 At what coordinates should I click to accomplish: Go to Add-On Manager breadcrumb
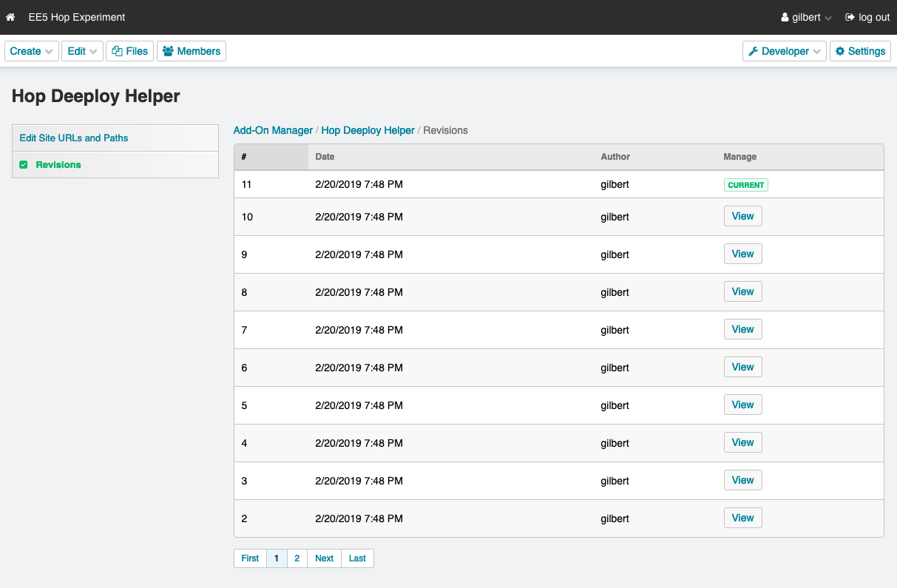273,130
